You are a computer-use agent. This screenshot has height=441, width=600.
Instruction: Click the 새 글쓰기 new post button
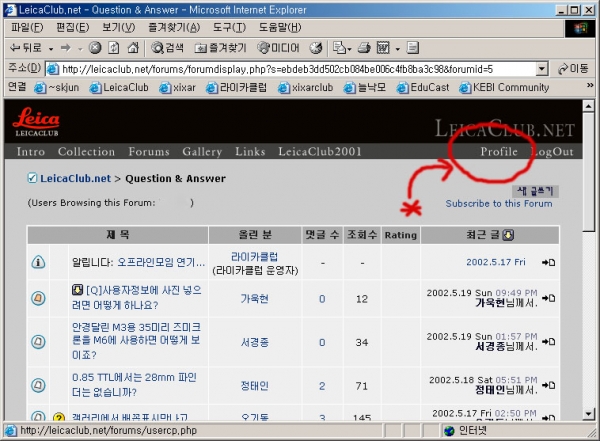[x=535, y=191]
